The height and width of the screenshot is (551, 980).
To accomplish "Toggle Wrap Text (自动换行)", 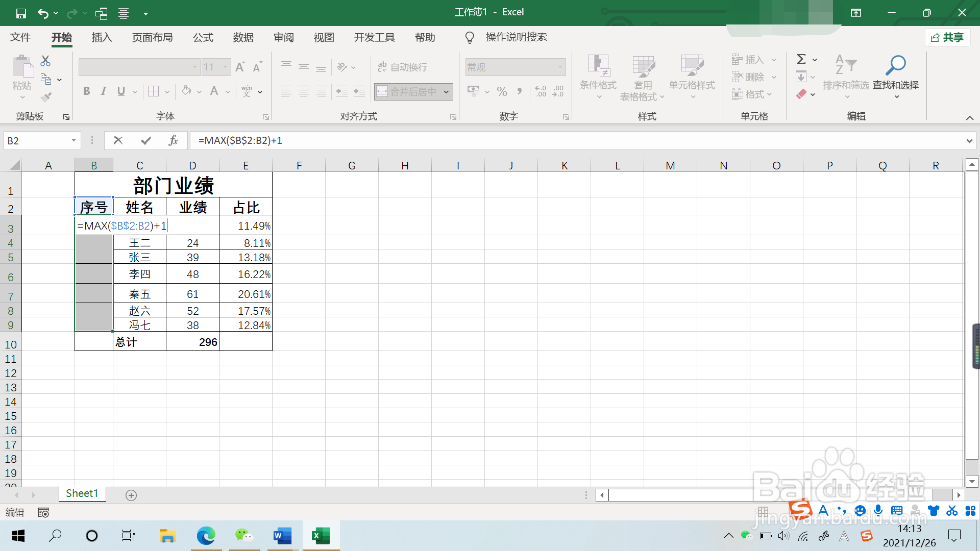I will 402,67.
